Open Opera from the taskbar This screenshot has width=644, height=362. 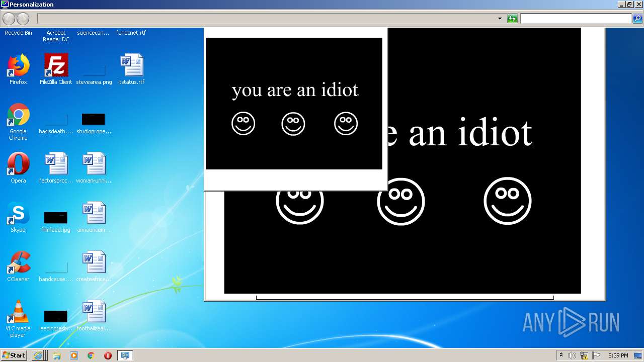[108, 355]
